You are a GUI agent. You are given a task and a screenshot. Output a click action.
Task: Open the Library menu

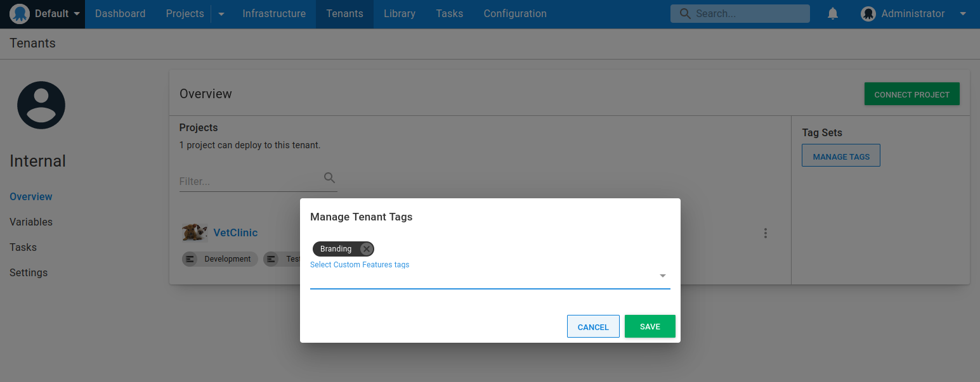[399, 14]
